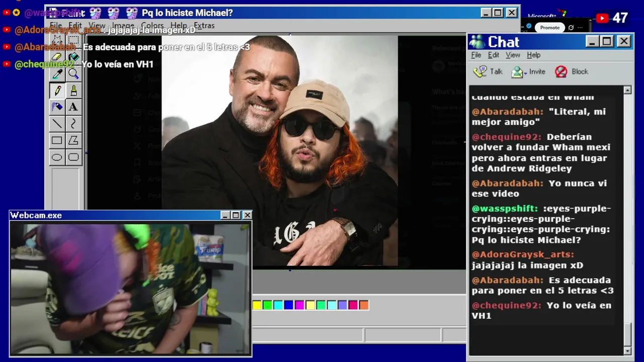Click the photo on the Paint canvas
Image resolution: width=644 pixels, height=362 pixels.
coord(279,150)
